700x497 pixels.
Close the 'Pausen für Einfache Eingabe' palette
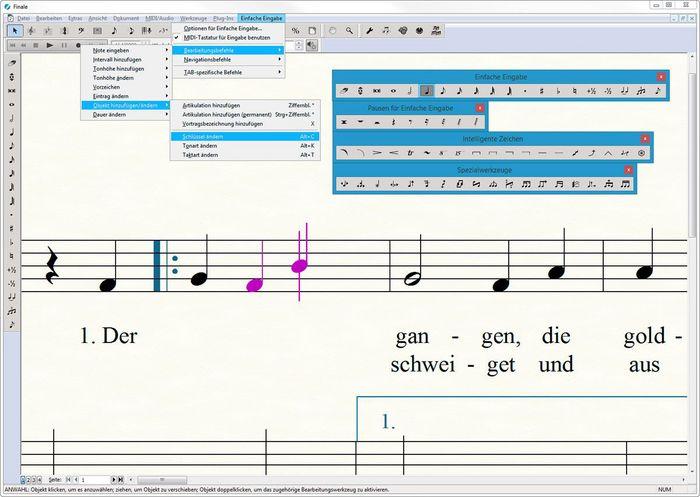pyautogui.click(x=479, y=108)
